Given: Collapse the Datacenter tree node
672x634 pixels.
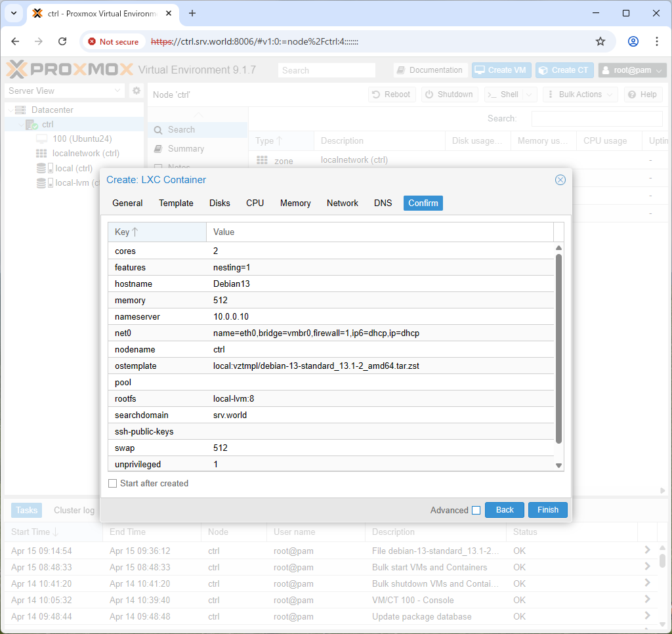Looking at the screenshot, I should (x=10, y=110).
